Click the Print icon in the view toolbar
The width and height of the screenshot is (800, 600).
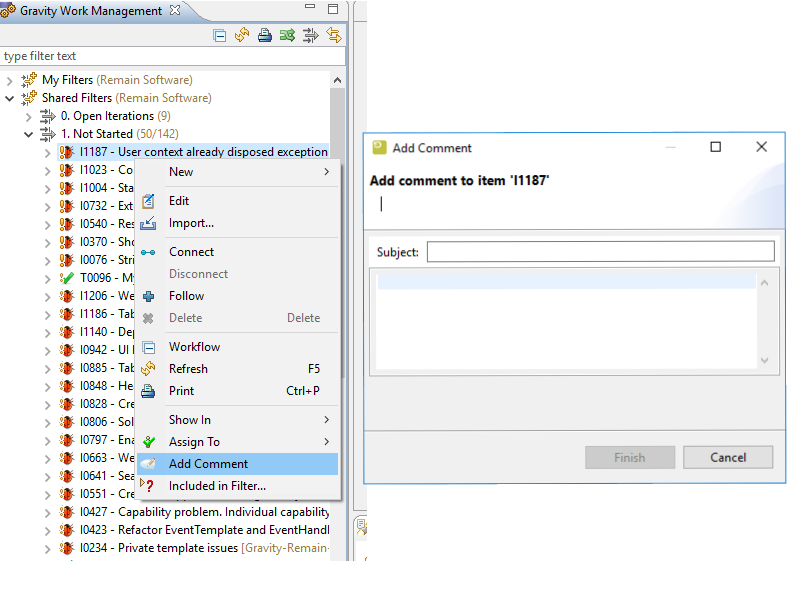tap(264, 35)
